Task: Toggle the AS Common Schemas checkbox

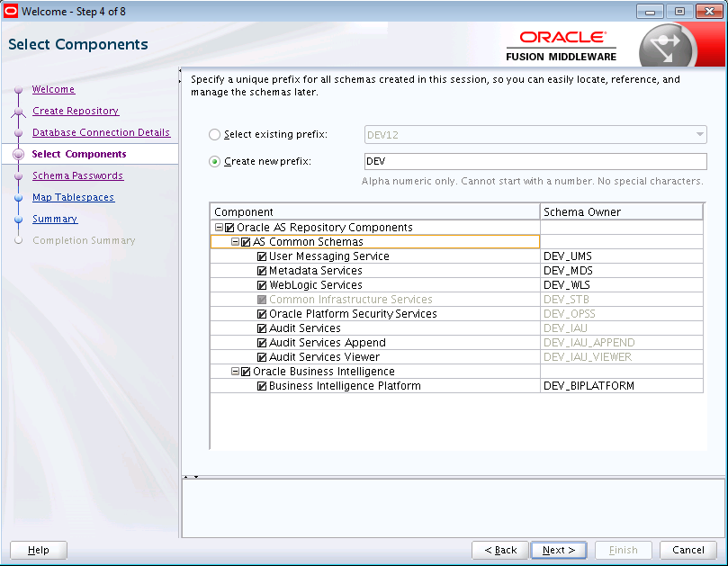Action: 246,242
